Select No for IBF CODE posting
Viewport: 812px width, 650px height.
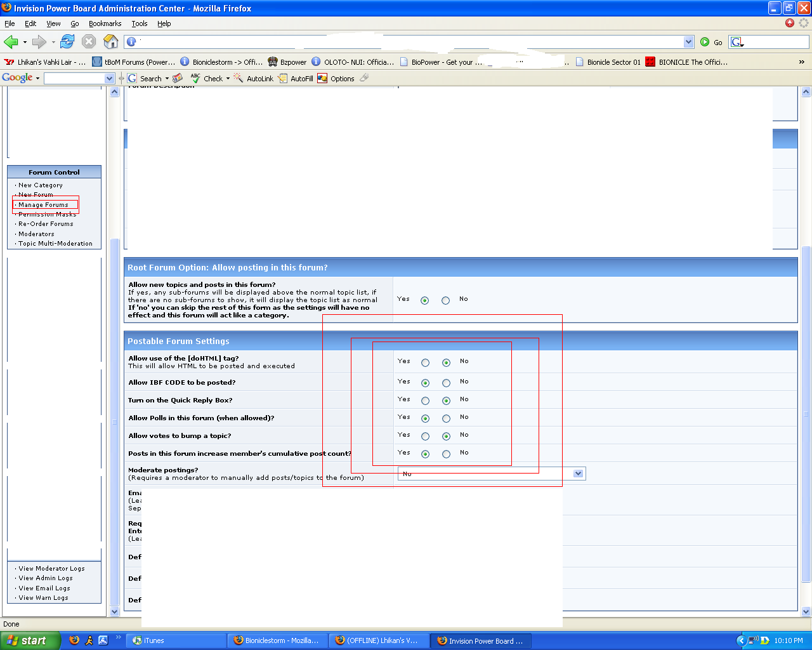[446, 383]
